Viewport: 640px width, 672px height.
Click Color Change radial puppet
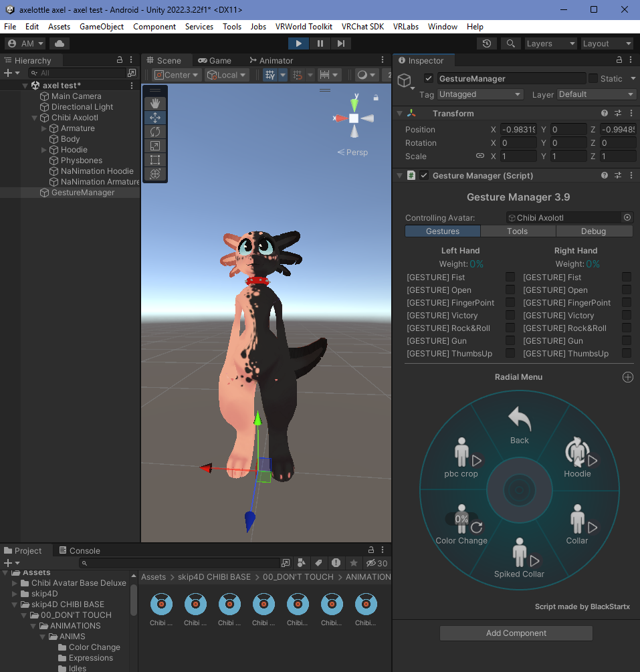(x=461, y=525)
